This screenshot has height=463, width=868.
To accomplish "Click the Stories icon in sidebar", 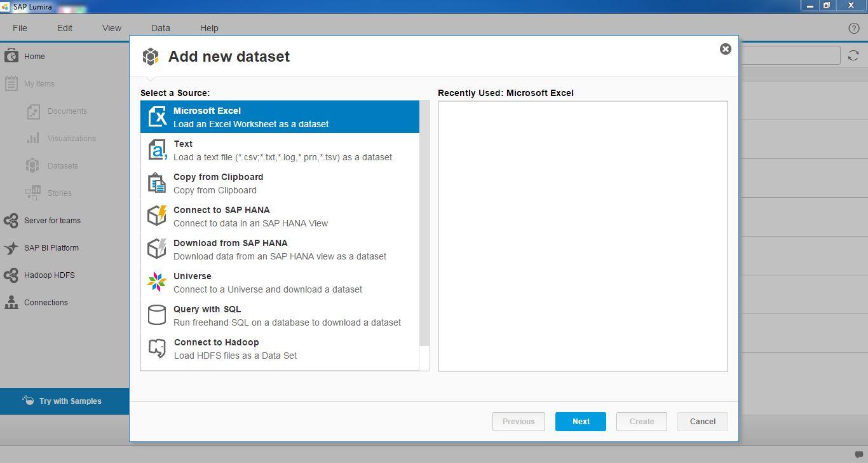I will [33, 193].
